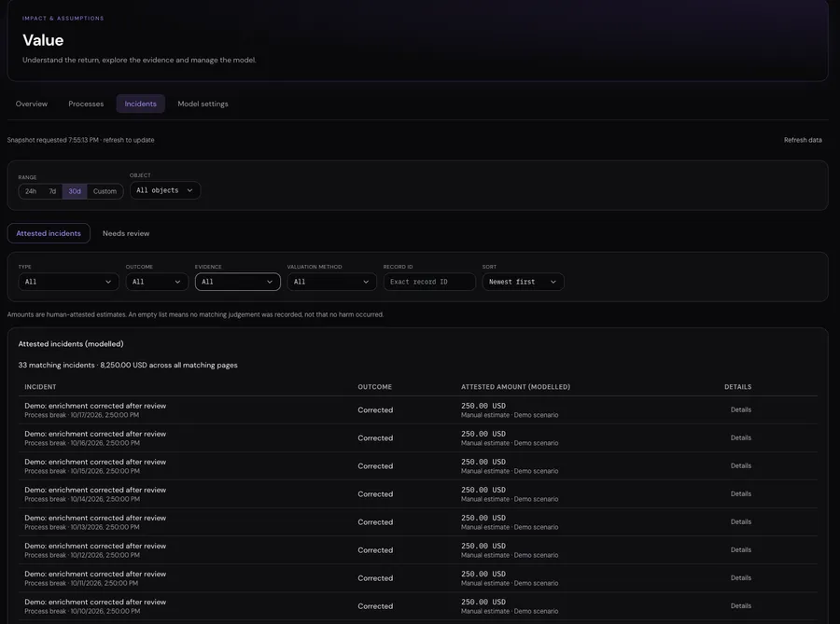Screen dimensions: 840x624
Task: Open Details for the 10/13/2026 incident
Action: (x=741, y=521)
